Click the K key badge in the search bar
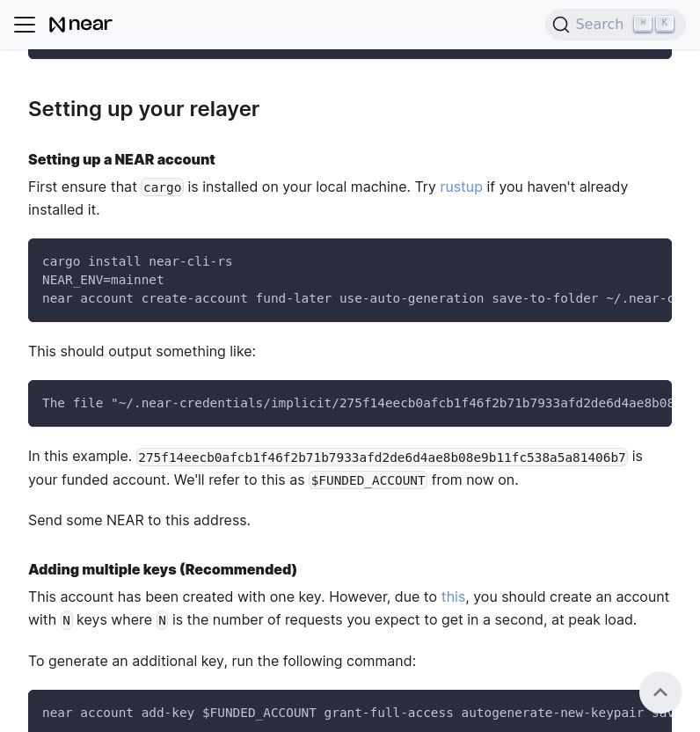This screenshot has width=700, height=732. click(665, 23)
